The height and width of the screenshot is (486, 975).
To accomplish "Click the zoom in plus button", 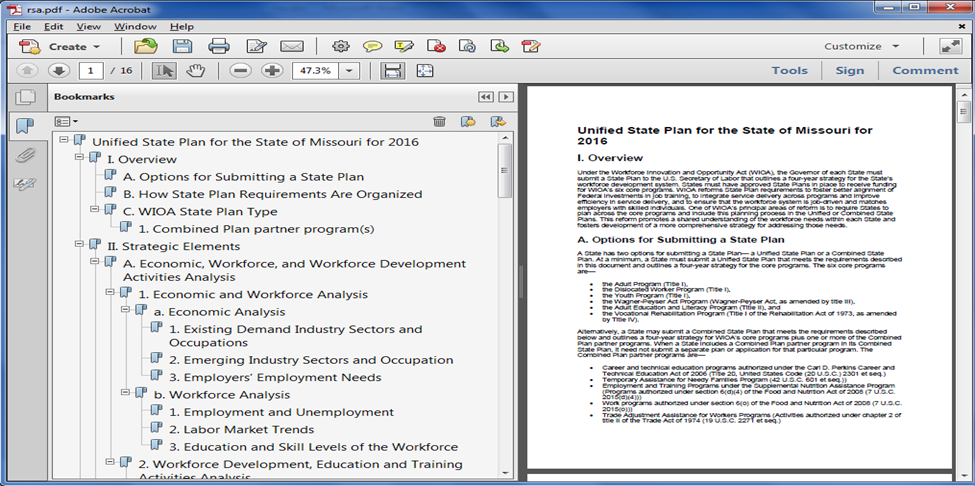I will click(272, 71).
